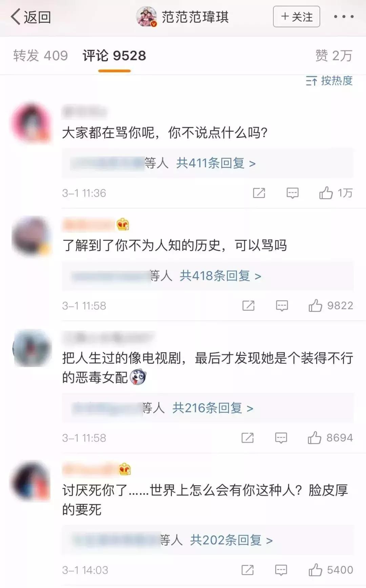Viewport: 366px width, 588px height.
Task: Expand 共418条回复 replies
Action: 220,276
